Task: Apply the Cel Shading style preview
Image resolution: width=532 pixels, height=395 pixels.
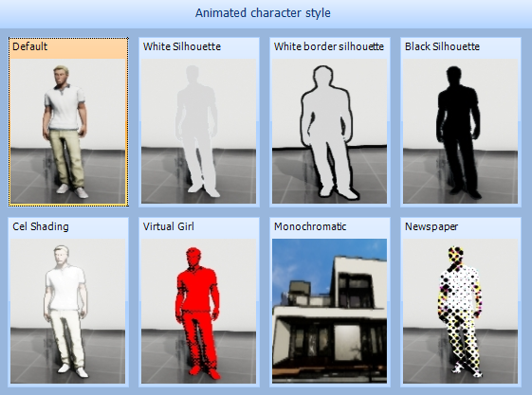Action: pos(68,312)
